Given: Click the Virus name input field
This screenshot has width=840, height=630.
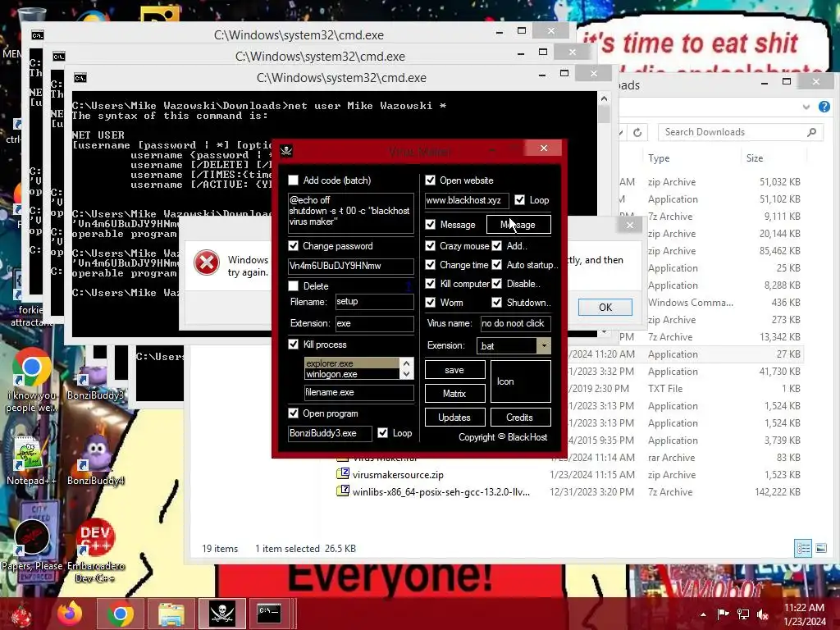Looking at the screenshot, I should coord(515,323).
